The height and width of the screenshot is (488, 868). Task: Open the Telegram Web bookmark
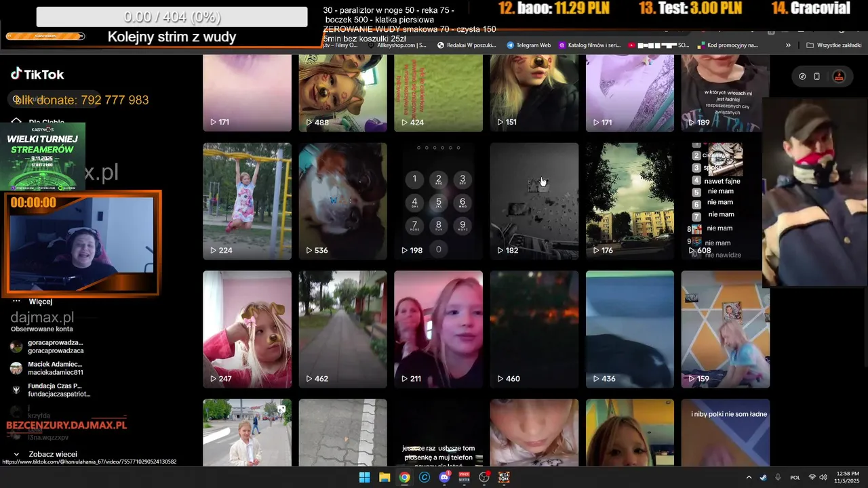tap(528, 45)
